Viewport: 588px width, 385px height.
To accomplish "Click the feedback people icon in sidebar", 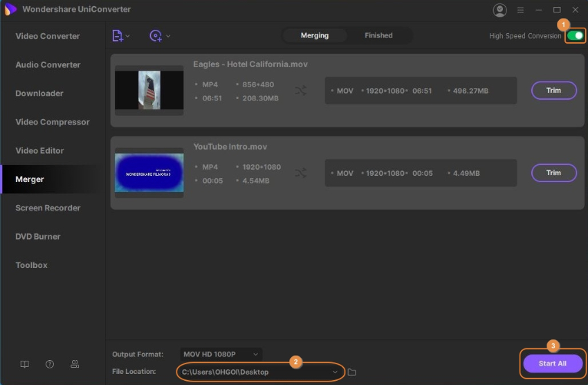I will (75, 364).
